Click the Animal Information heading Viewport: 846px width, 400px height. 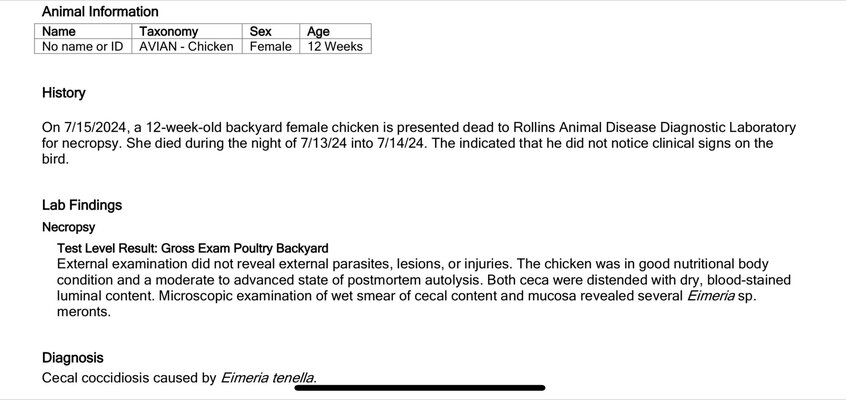[x=100, y=11]
